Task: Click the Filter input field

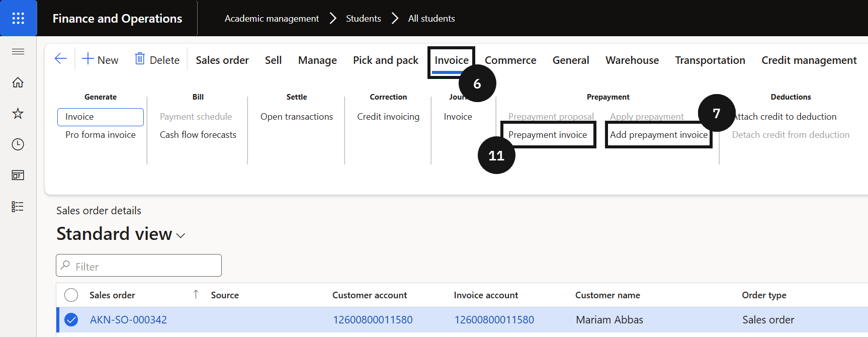Action: 139,266
